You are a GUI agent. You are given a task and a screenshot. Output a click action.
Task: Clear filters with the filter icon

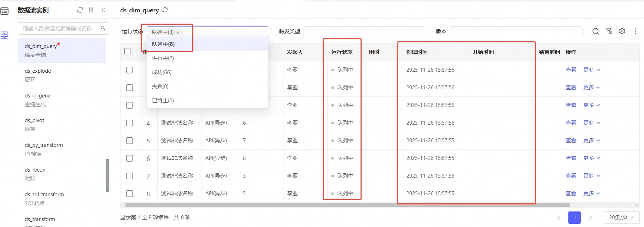[609, 31]
